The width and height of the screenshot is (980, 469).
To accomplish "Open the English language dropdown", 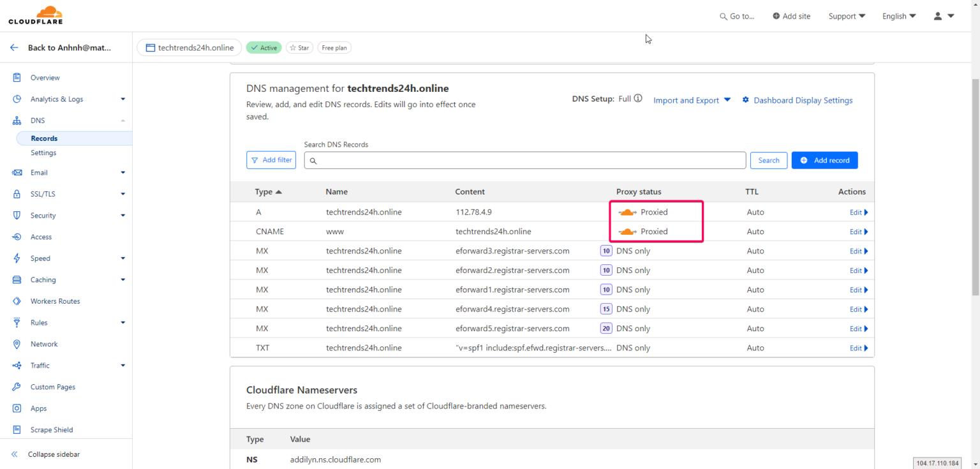I will point(898,16).
